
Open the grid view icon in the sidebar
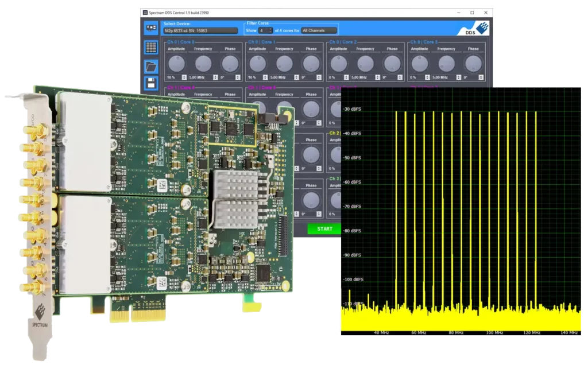click(151, 47)
